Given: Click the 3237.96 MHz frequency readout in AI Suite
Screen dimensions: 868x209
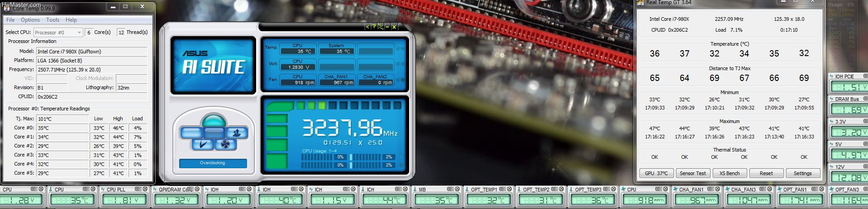Looking at the screenshot, I should point(349,128).
